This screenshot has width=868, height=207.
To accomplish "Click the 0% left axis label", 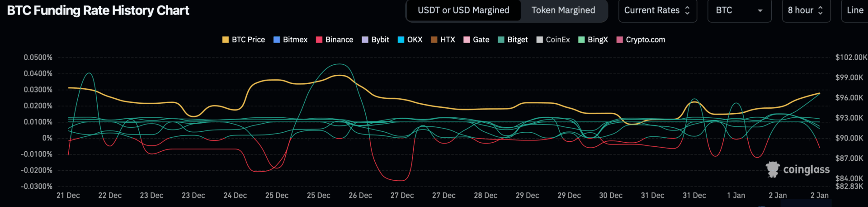I will [47, 138].
